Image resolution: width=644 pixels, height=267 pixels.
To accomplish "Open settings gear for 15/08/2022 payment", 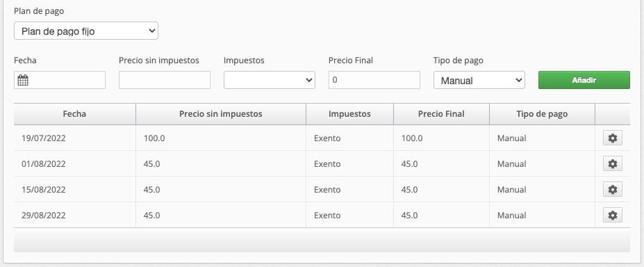I will pos(612,189).
